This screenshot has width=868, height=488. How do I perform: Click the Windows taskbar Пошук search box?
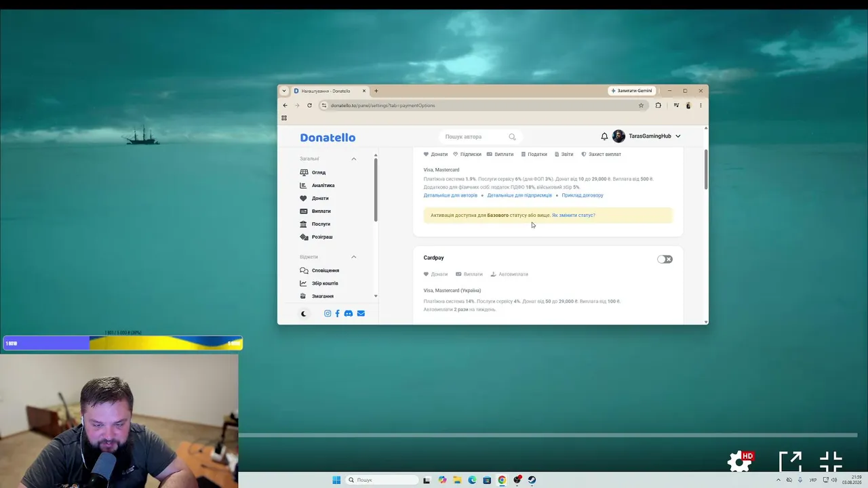click(381, 480)
